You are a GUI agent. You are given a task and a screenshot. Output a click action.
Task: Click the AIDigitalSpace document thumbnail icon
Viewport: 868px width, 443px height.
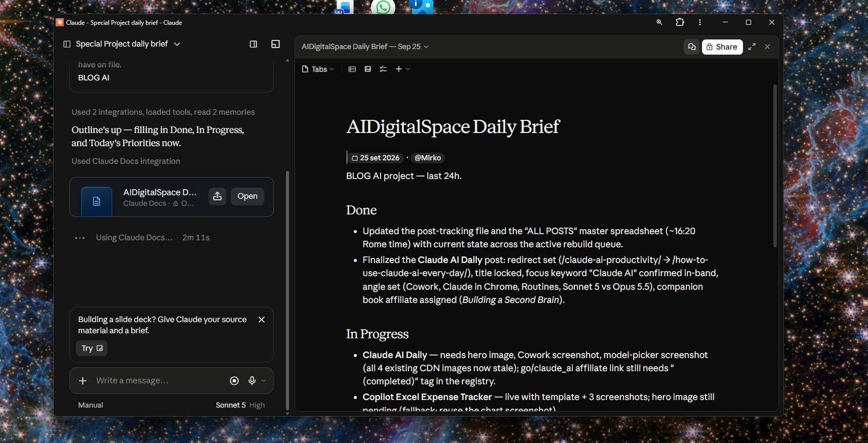coord(97,201)
